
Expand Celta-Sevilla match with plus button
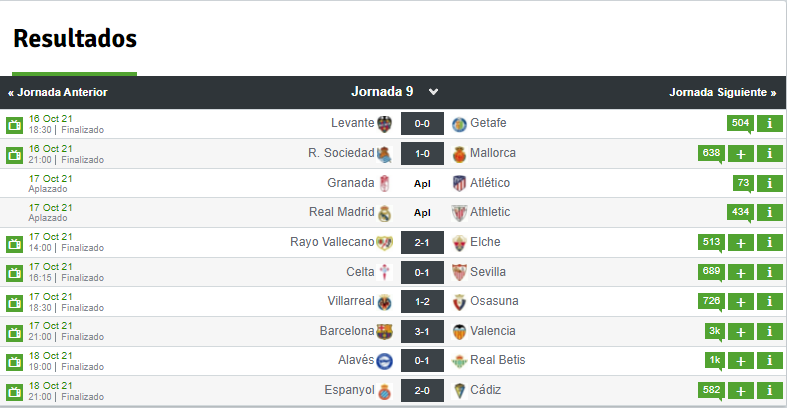click(x=740, y=273)
